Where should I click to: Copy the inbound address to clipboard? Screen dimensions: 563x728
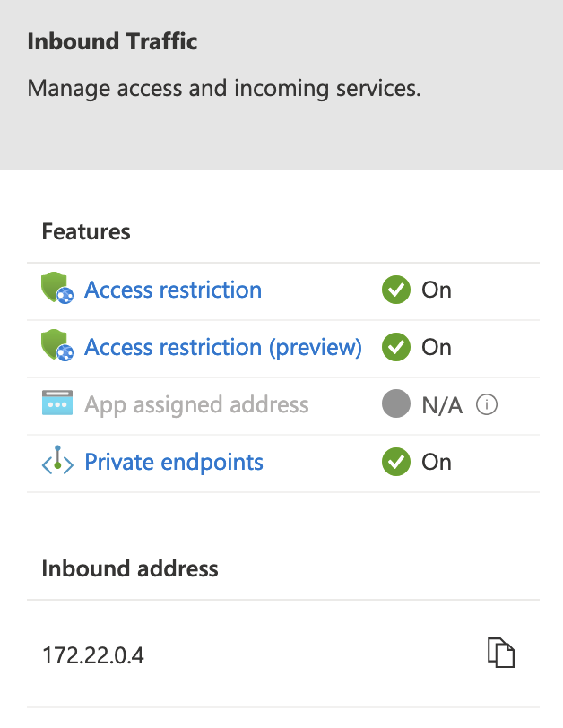click(501, 653)
